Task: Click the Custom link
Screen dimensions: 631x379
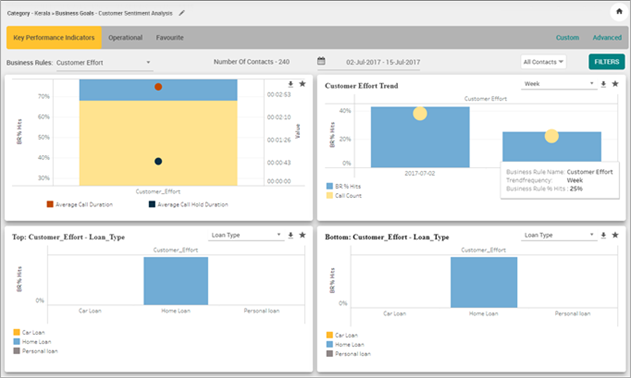Action: [567, 38]
